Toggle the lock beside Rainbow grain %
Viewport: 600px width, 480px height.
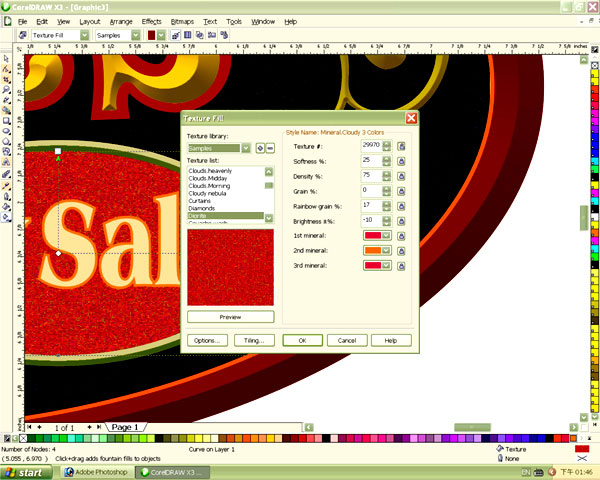pos(401,206)
